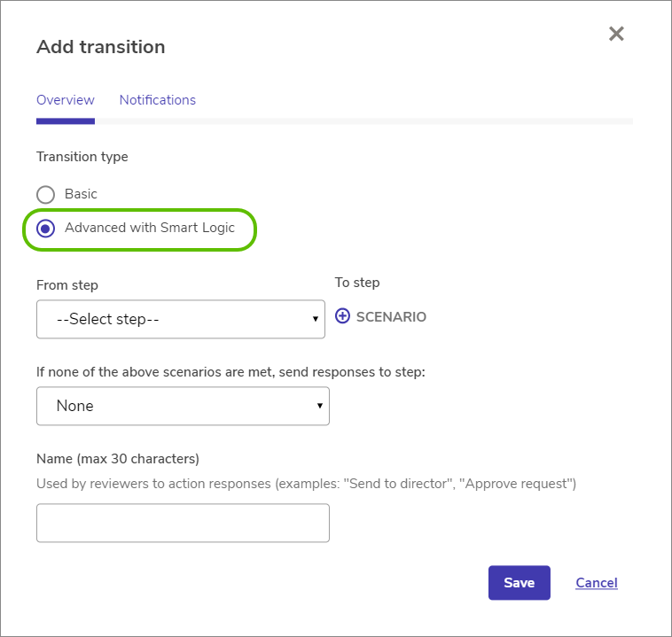Click the 'If none of the above scenarios' text

click(x=231, y=372)
